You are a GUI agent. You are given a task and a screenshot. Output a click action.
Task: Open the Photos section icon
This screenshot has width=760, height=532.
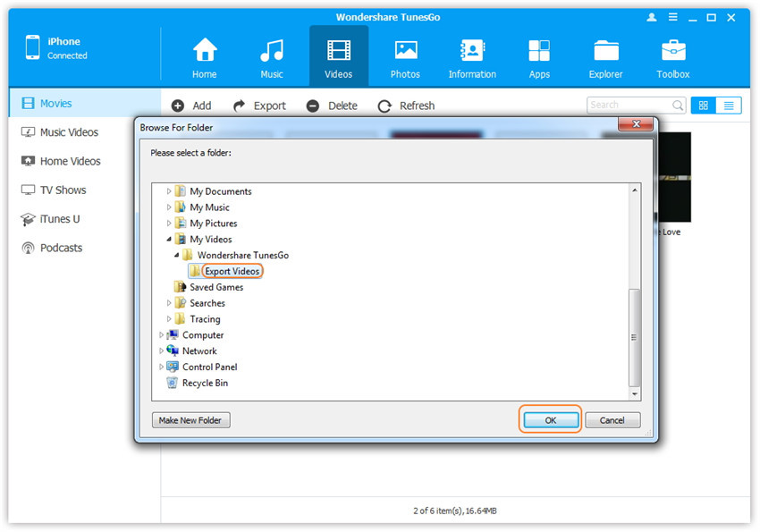point(406,52)
